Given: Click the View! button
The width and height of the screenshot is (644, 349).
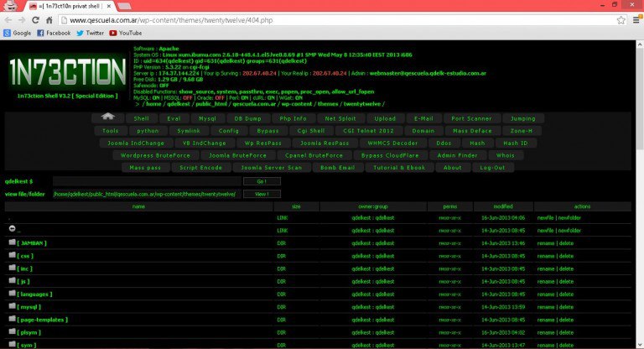Looking at the screenshot, I should (262, 194).
